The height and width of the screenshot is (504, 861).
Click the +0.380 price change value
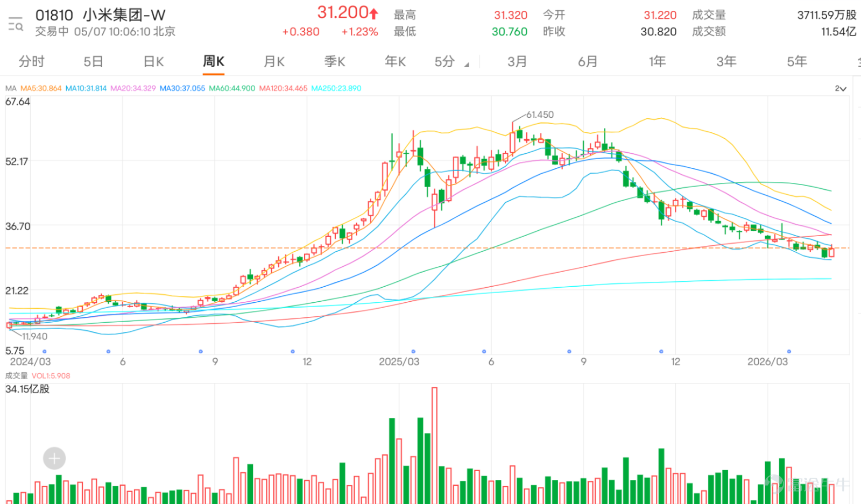tap(301, 32)
